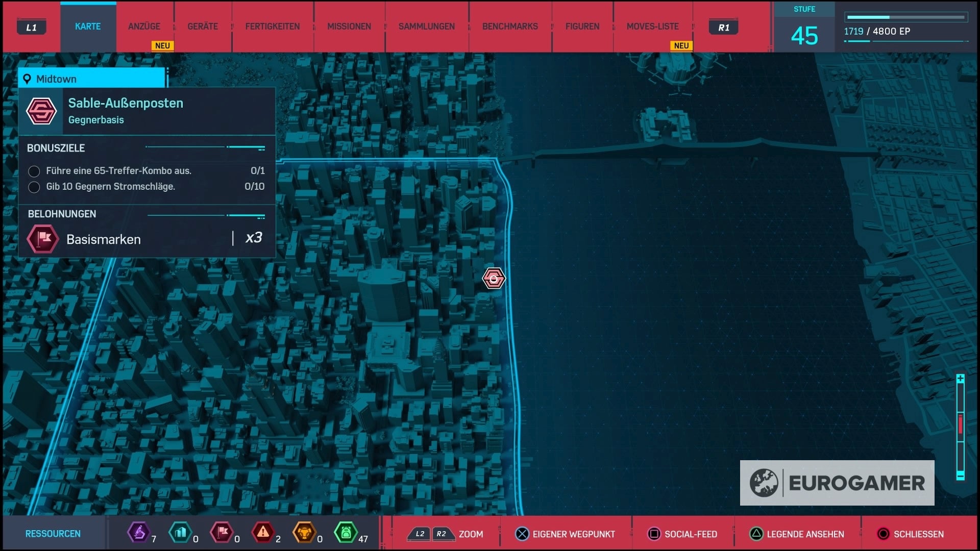Image resolution: width=980 pixels, height=551 pixels.
Task: Click the zoom-out minus on zoom bar
Action: click(x=961, y=476)
